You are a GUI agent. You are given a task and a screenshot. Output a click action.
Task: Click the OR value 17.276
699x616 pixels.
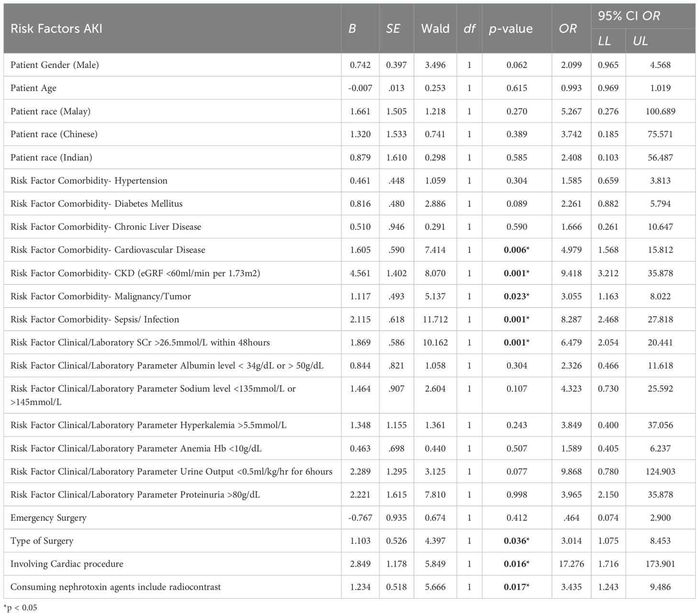pyautogui.click(x=571, y=564)
